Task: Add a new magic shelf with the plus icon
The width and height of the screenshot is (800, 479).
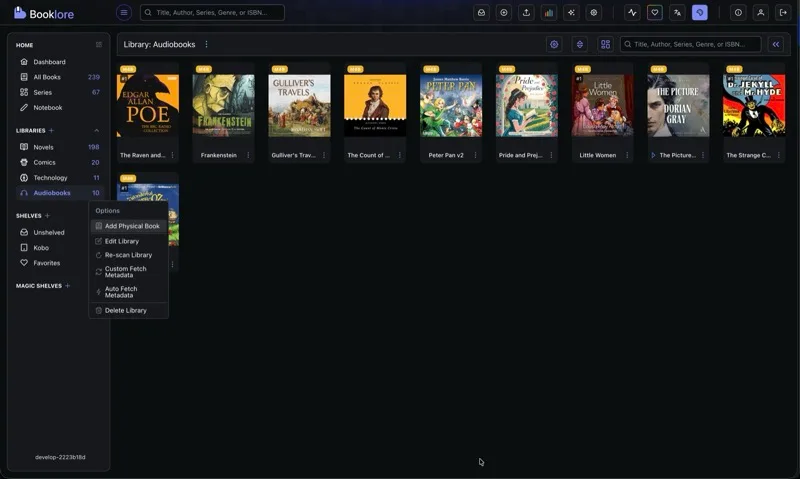Action: [x=67, y=286]
